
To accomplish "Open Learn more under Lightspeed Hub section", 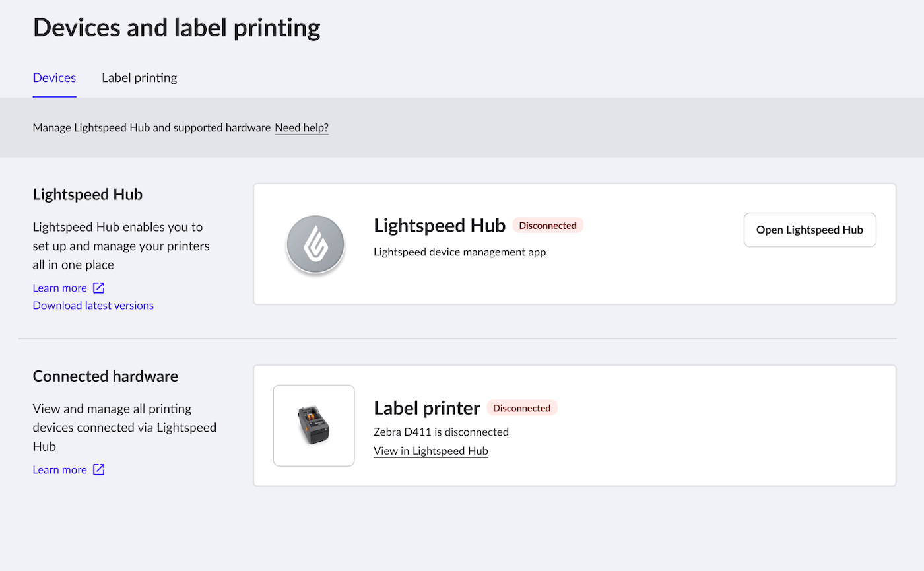I will click(60, 288).
